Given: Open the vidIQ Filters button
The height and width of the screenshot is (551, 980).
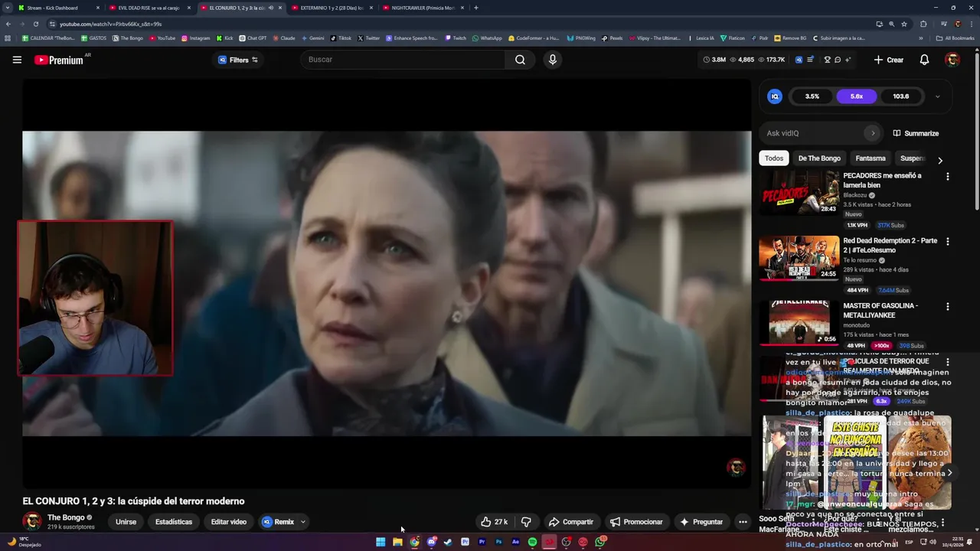Looking at the screenshot, I should click(x=238, y=60).
